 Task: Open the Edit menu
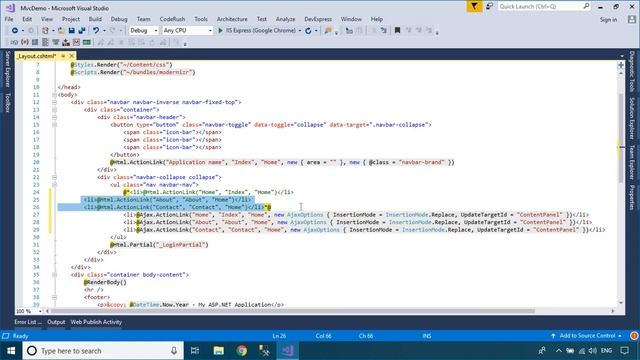[x=27, y=19]
